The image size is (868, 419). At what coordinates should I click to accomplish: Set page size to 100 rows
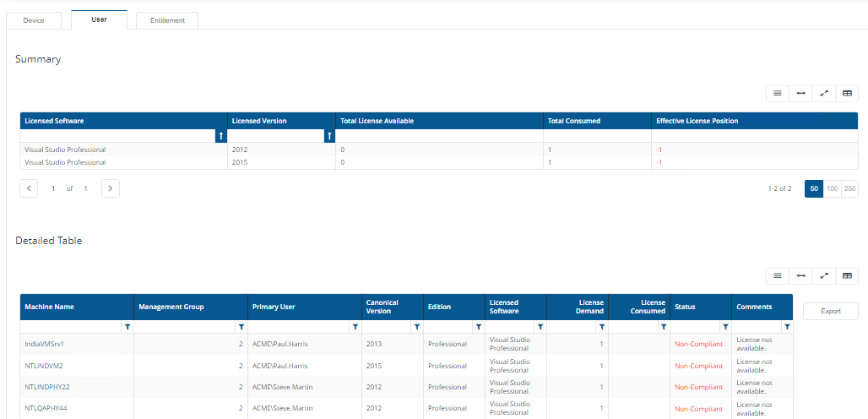pos(832,188)
